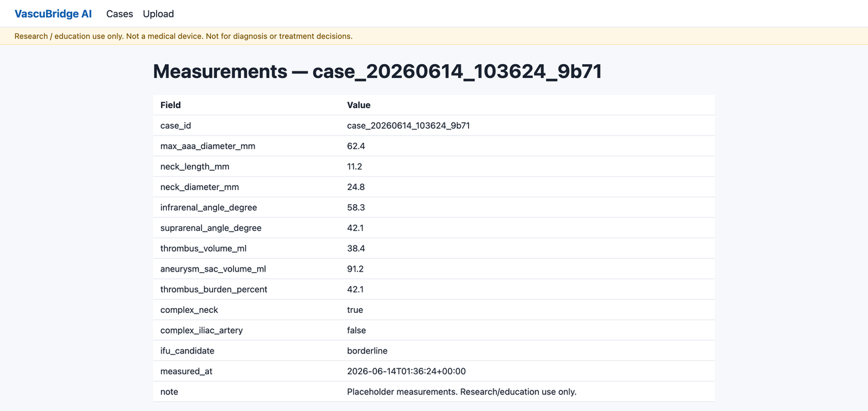Image resolution: width=868 pixels, height=411 pixels.
Task: Select the neck_diameter_mm field label
Action: pyautogui.click(x=200, y=187)
